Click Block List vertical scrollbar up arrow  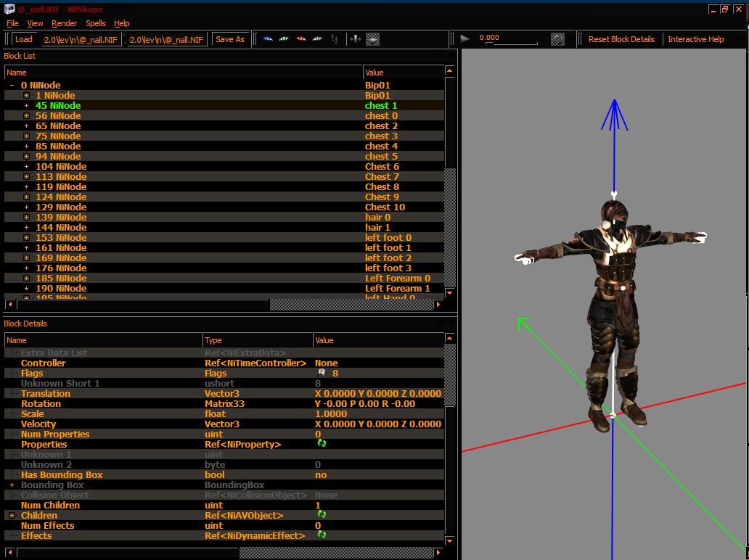click(449, 70)
